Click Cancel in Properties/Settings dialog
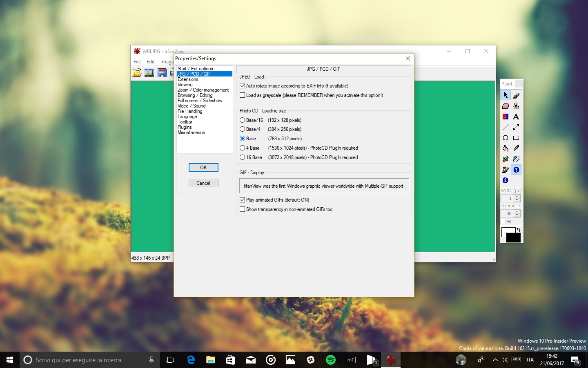The width and height of the screenshot is (588, 368). [203, 183]
